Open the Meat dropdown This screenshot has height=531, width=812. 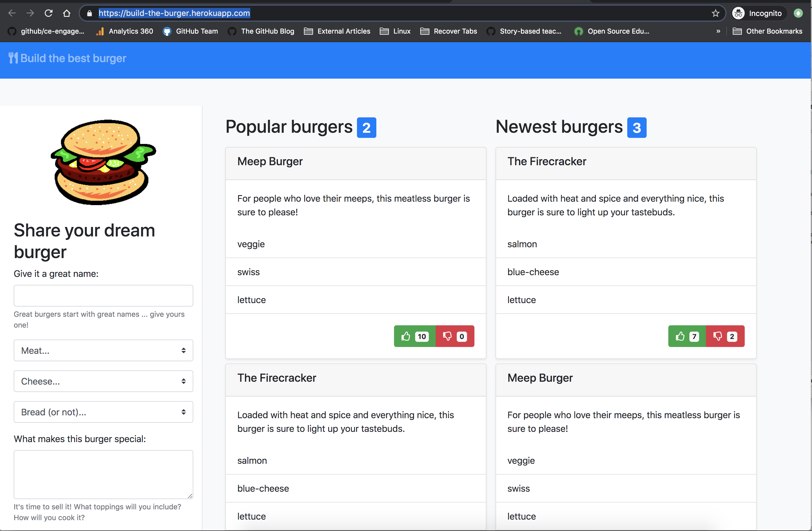pyautogui.click(x=103, y=350)
